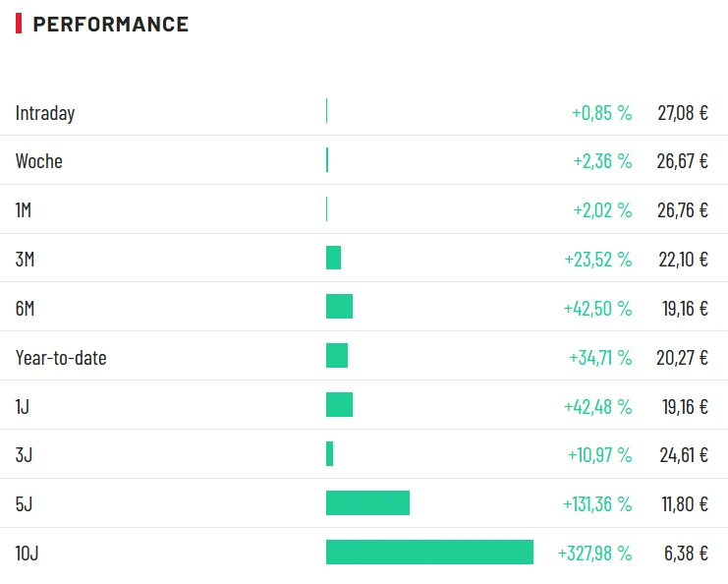
Task: Click the Woche performance label
Action: [39, 161]
